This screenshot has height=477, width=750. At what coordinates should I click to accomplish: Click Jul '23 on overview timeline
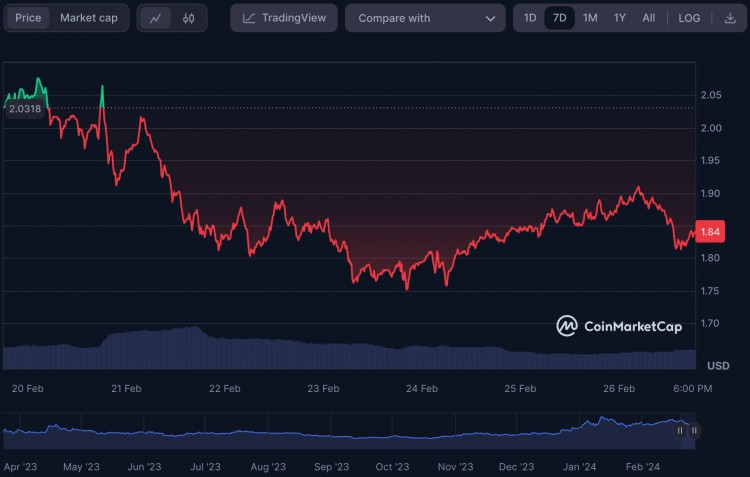[205, 467]
